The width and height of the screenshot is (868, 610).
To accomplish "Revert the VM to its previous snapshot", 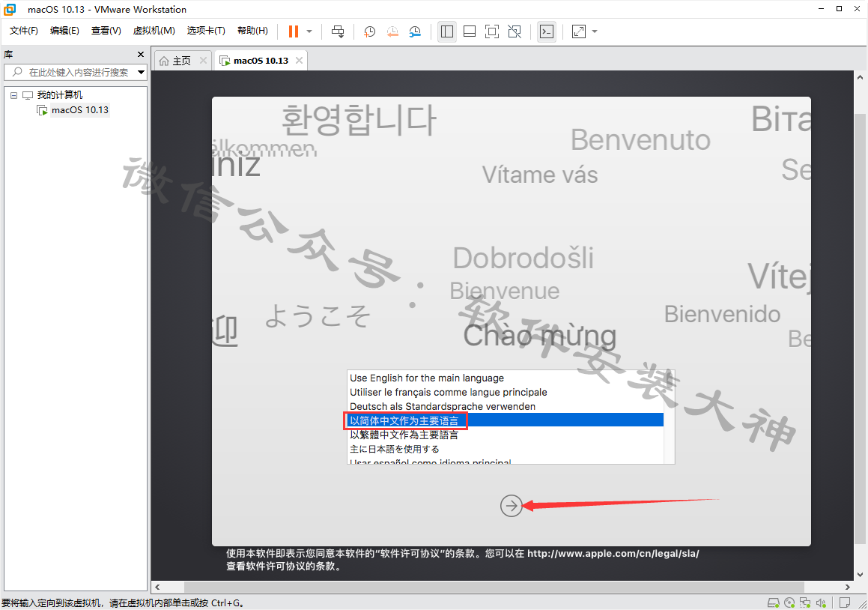I will click(x=392, y=31).
